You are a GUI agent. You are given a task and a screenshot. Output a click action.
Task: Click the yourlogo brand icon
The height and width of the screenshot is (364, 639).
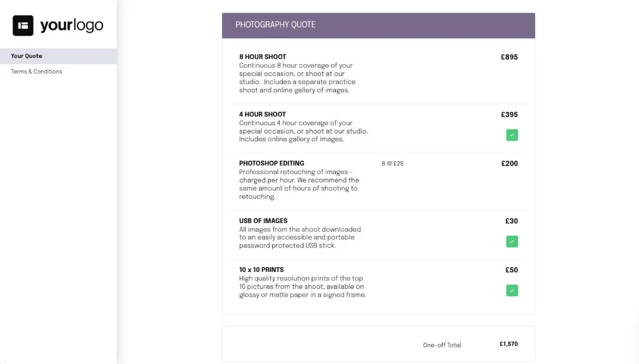click(x=22, y=24)
